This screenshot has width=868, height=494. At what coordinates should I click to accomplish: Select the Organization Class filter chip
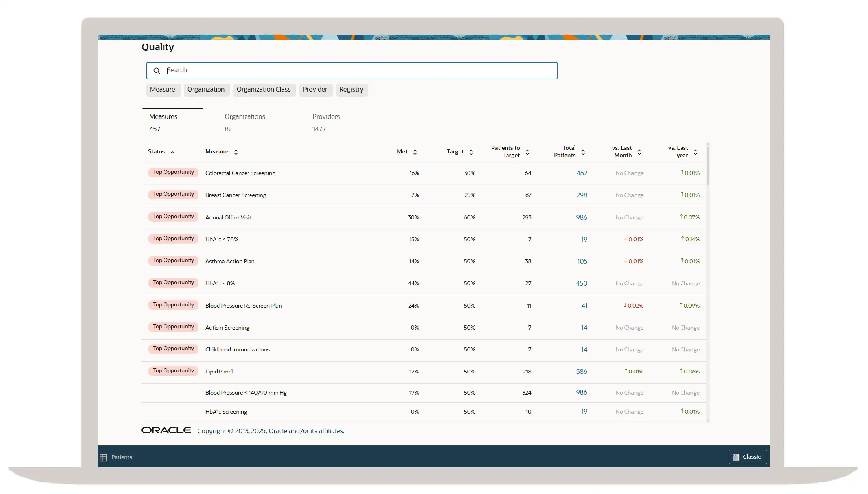[x=264, y=90]
